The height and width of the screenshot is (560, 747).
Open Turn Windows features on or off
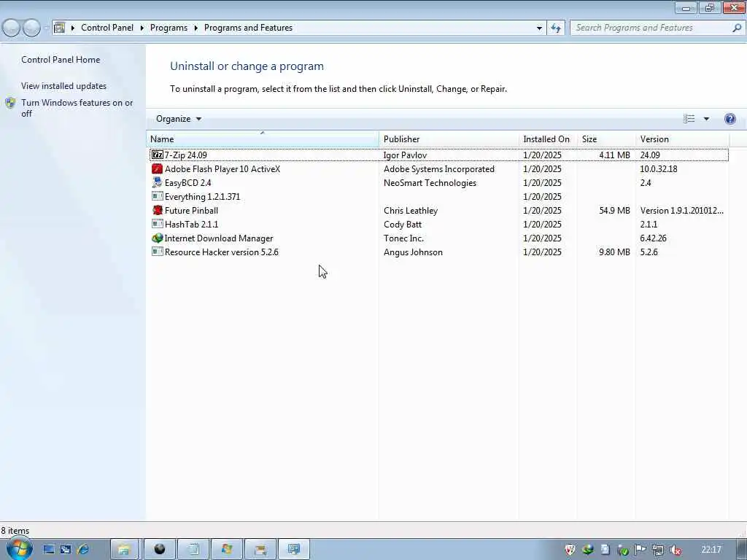coord(77,108)
